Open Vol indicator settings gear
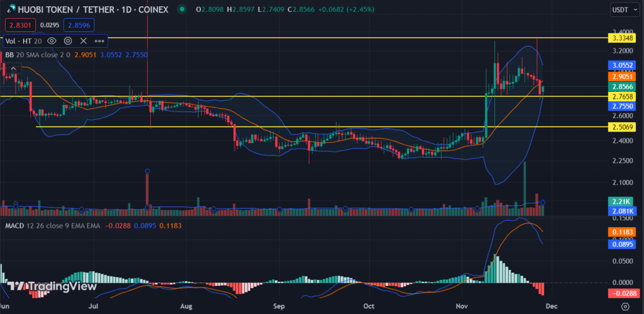The height and width of the screenshot is (314, 644). [68, 41]
